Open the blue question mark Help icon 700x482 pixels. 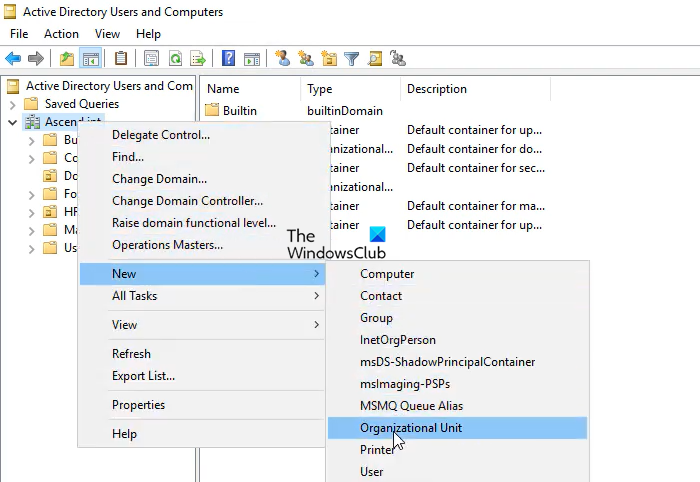(228, 58)
